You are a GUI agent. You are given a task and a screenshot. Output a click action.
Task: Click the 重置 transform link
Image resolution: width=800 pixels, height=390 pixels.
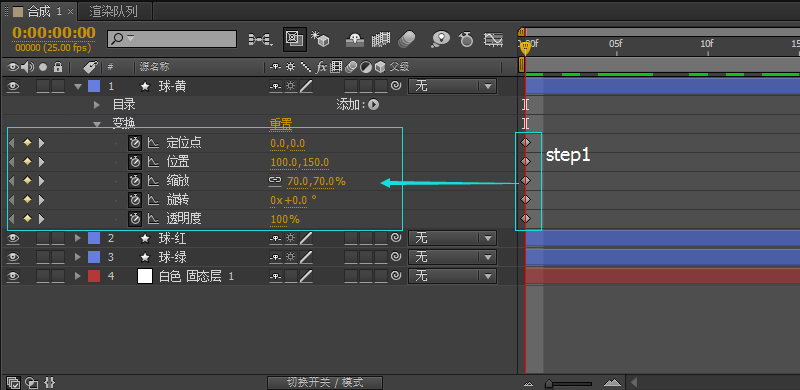click(x=281, y=124)
